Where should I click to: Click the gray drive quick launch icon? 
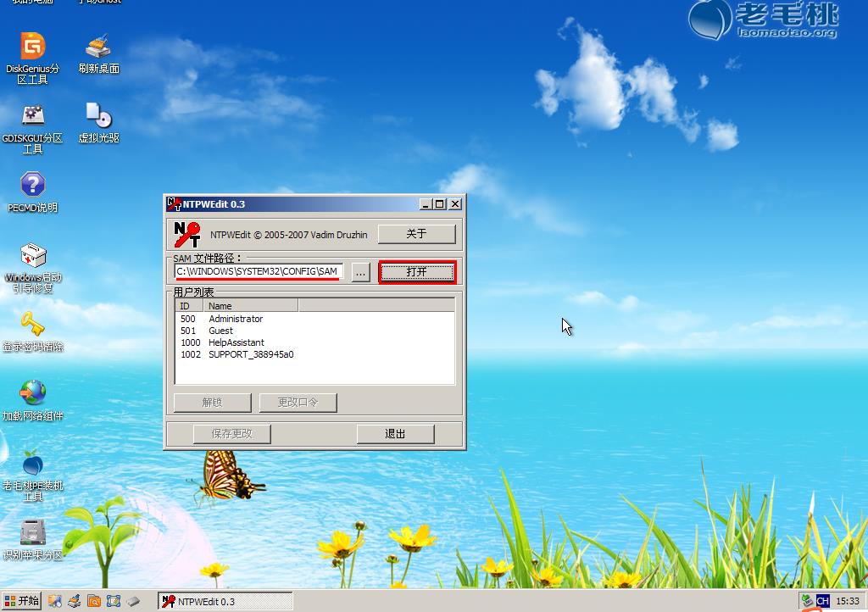click(133, 601)
